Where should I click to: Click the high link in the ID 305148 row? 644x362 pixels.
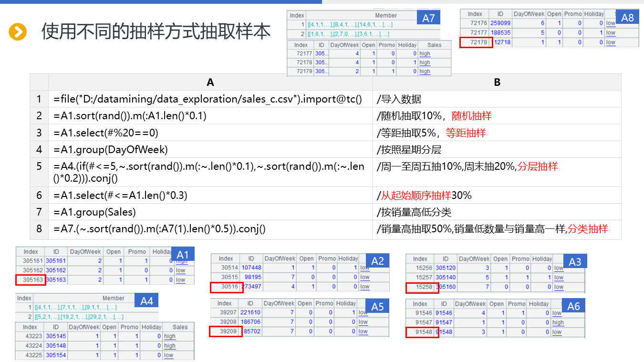click(170, 346)
